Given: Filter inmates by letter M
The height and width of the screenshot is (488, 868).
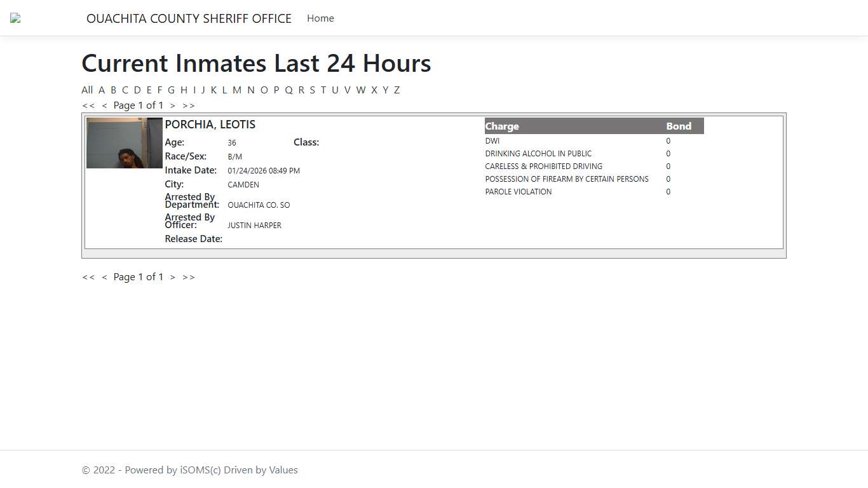Looking at the screenshot, I should tap(237, 90).
